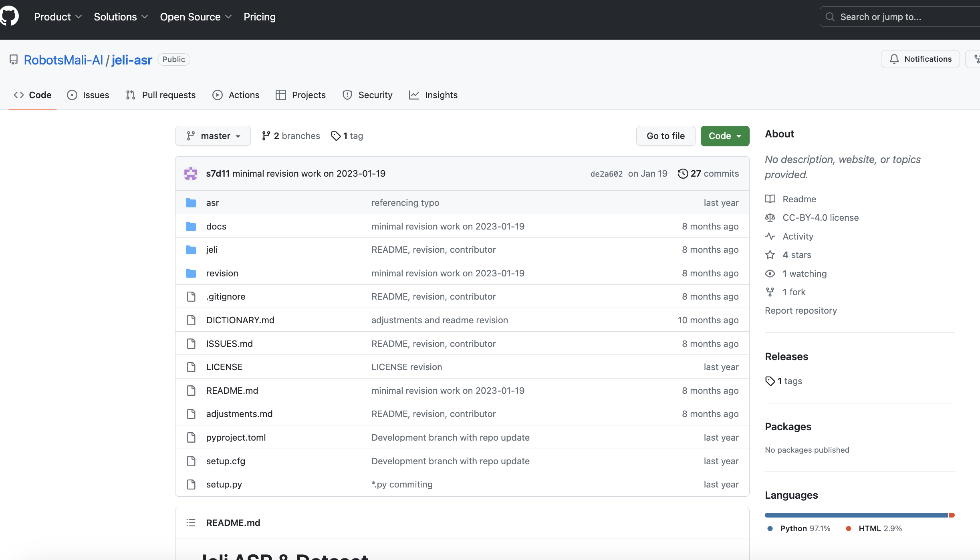Switch to the Issues tab
The height and width of the screenshot is (560, 980).
click(88, 95)
